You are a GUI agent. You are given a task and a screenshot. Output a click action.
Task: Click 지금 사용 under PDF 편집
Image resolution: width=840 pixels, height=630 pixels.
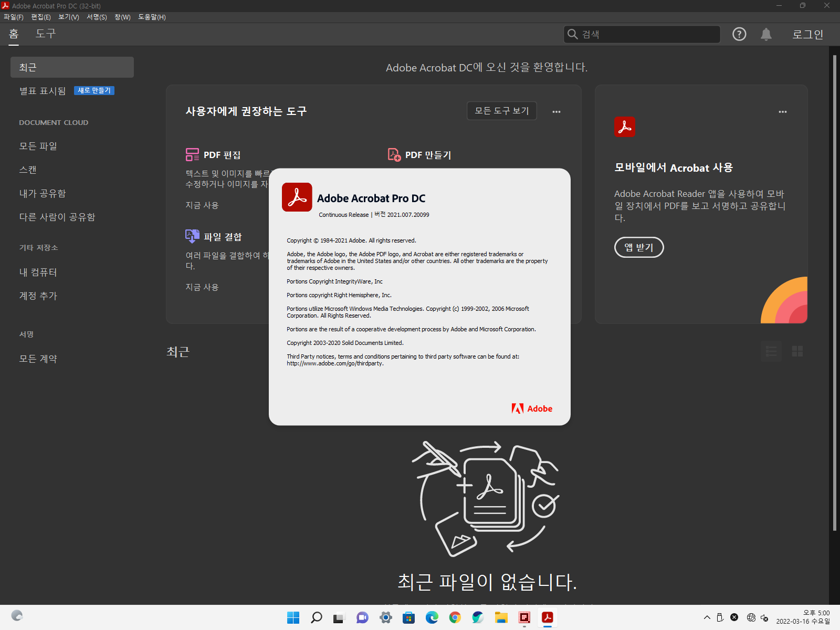point(202,205)
